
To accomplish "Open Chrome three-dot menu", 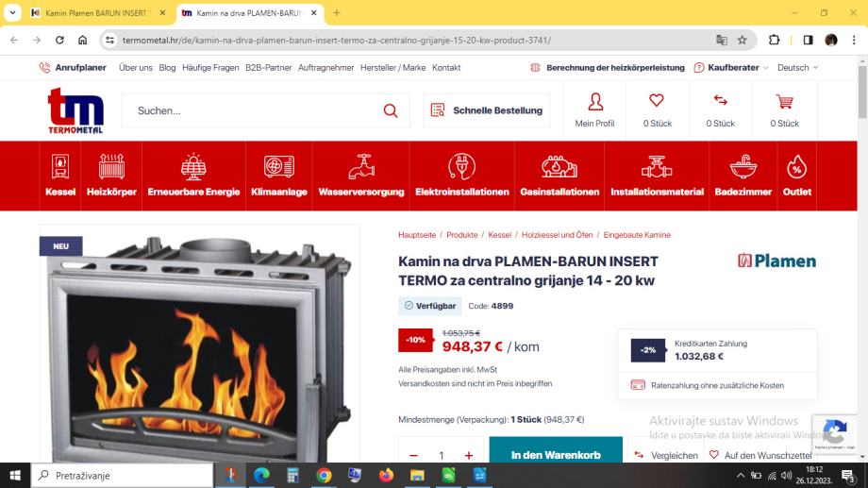I will 854,40.
